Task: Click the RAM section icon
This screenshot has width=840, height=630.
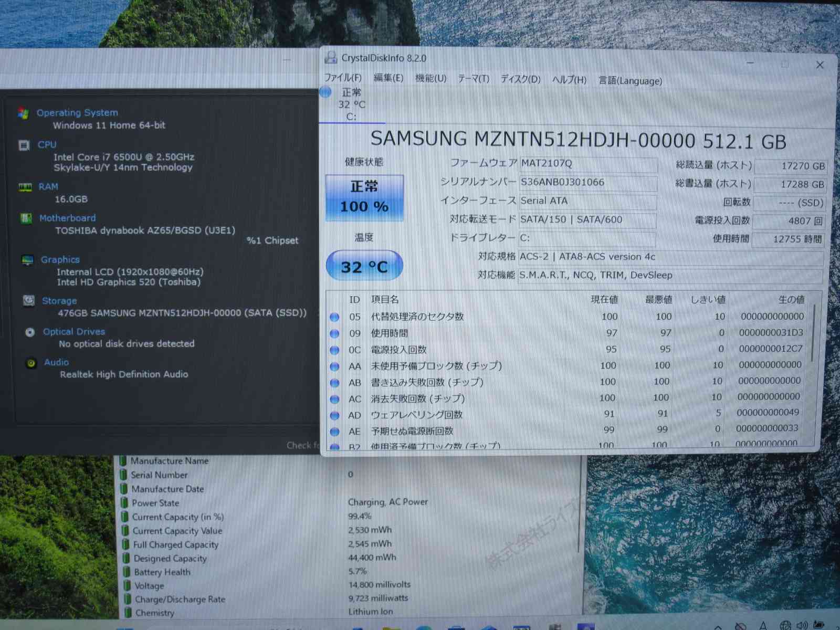Action: click(25, 187)
